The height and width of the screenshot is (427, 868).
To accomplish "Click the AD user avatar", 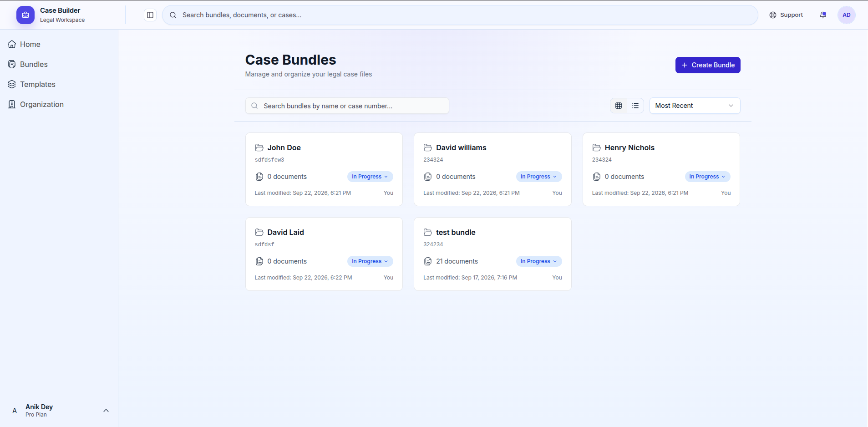I will coord(846,15).
